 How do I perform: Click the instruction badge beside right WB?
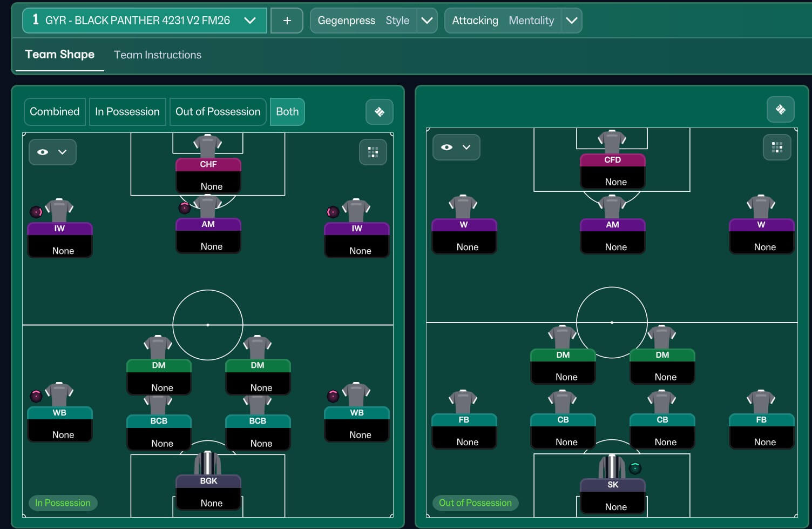point(333,396)
